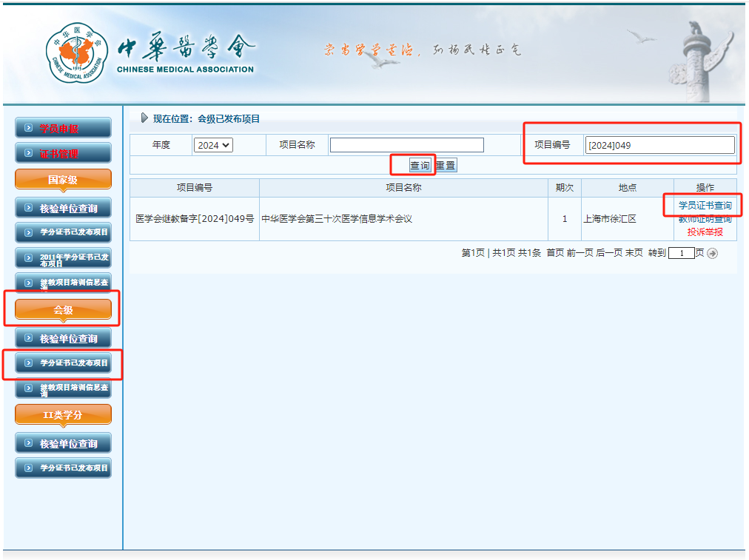Screen dimensions: 749x560
Task: Click the red 投诉举报 link
Action: pos(705,232)
